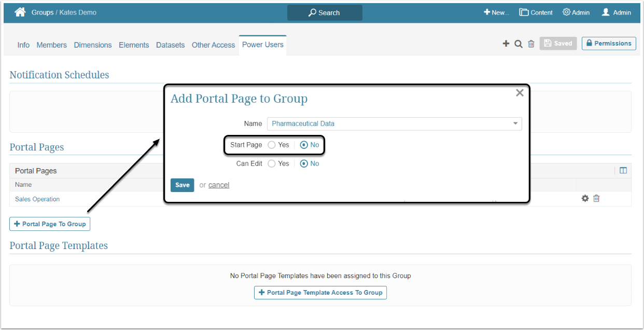Image resolution: width=644 pixels, height=330 pixels.
Task: Open the New menu in header
Action: coord(496,12)
